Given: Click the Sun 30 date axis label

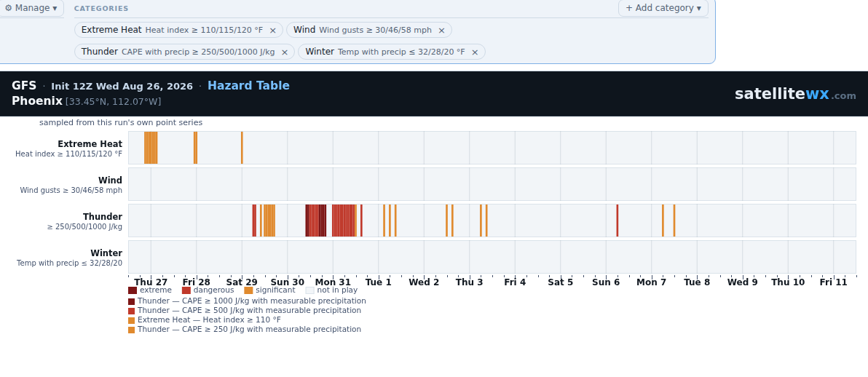Looking at the screenshot, I should [x=288, y=282].
